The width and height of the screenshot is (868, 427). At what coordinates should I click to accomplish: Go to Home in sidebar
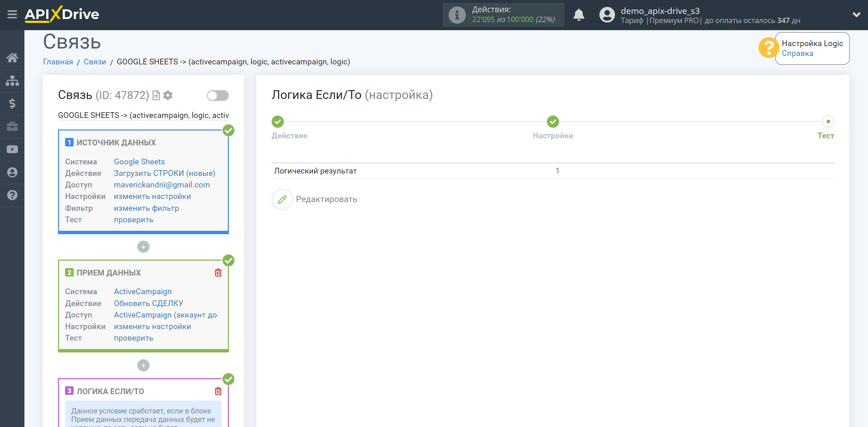coord(12,58)
